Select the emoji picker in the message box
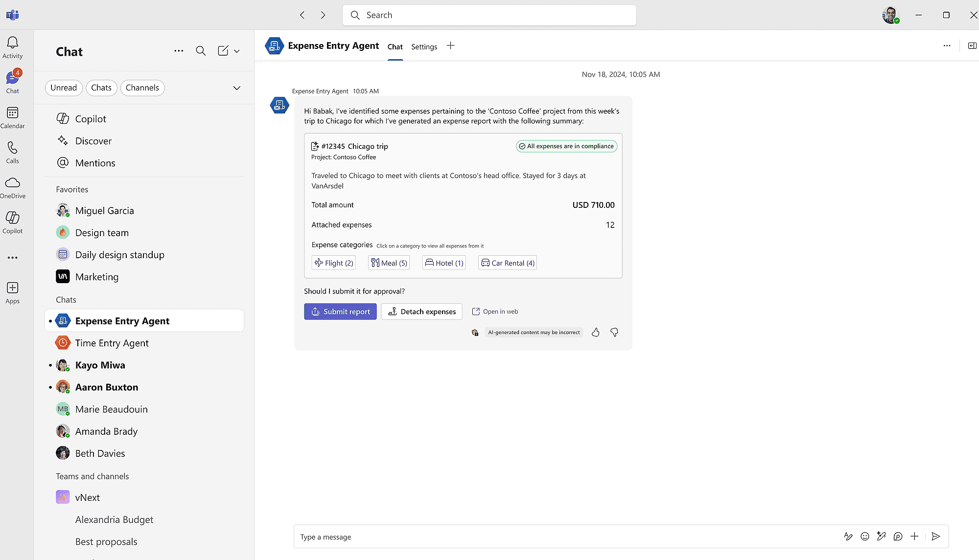 coord(865,537)
